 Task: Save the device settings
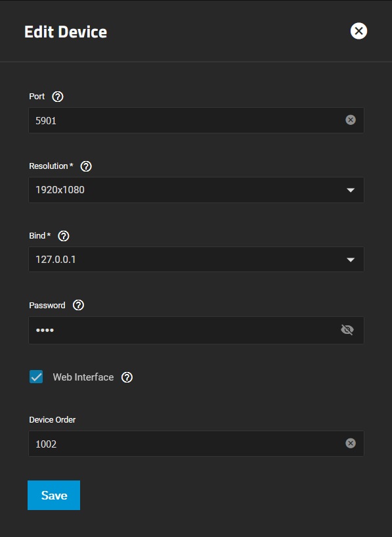pos(54,495)
